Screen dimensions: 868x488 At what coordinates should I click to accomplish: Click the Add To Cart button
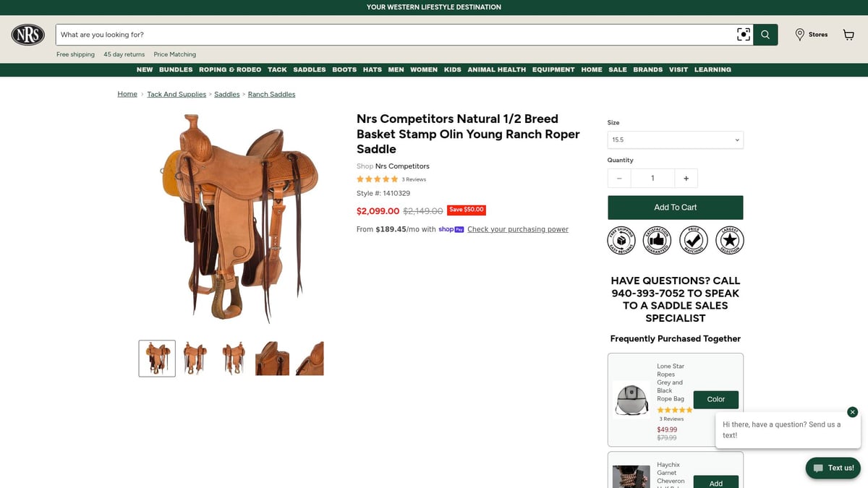click(x=676, y=207)
